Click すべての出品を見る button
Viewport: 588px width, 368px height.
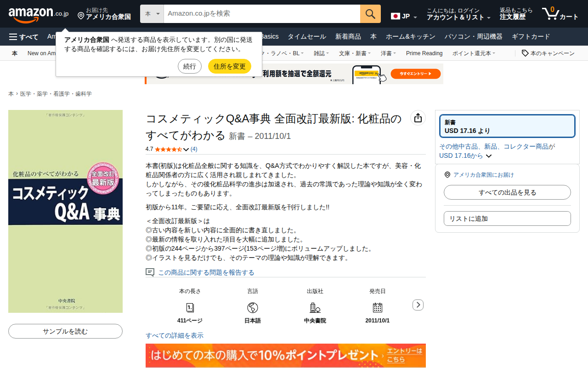coord(507,192)
